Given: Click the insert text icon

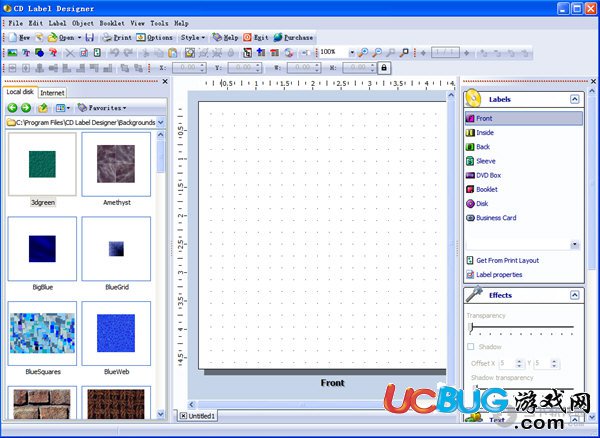Looking at the screenshot, I should (x=26, y=52).
